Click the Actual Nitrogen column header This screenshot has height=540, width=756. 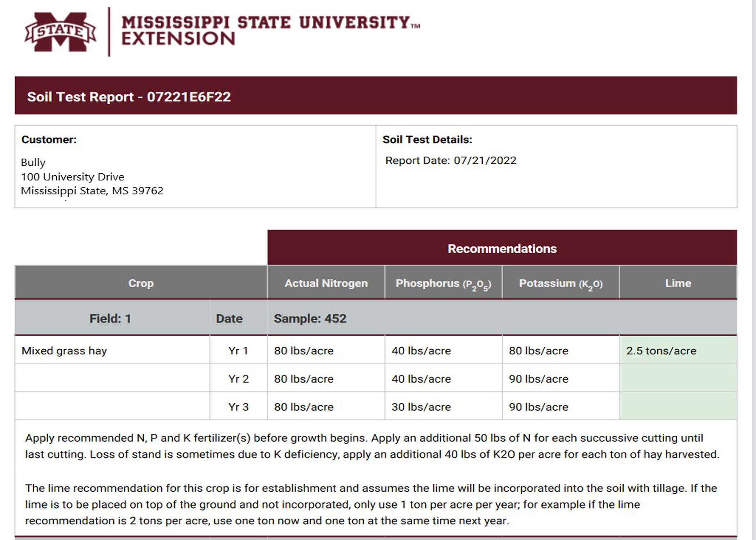[326, 283]
